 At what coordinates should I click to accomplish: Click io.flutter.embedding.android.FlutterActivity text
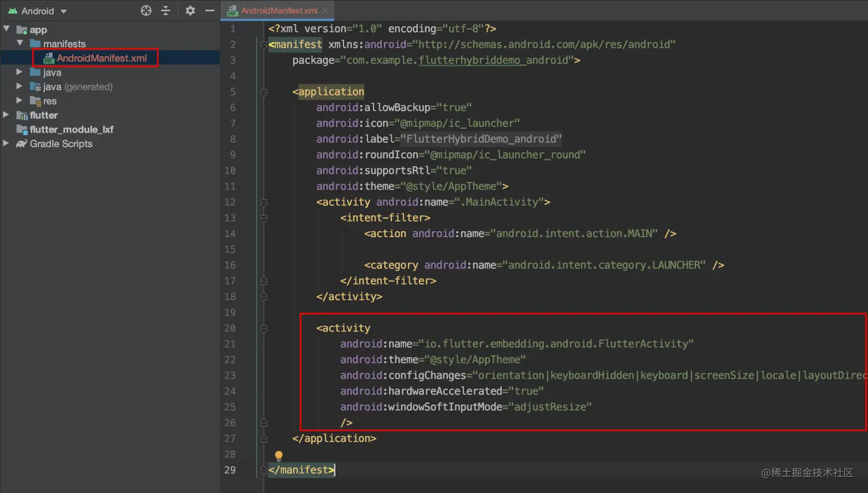[556, 344]
